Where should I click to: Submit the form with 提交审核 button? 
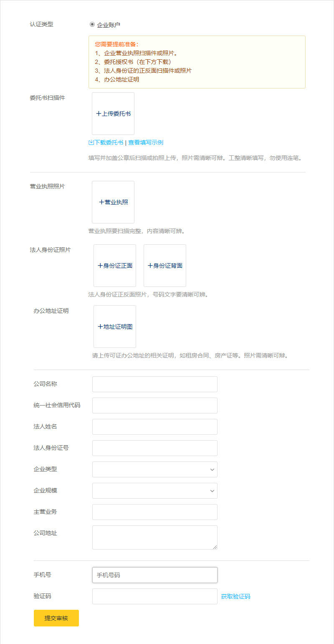[56, 618]
